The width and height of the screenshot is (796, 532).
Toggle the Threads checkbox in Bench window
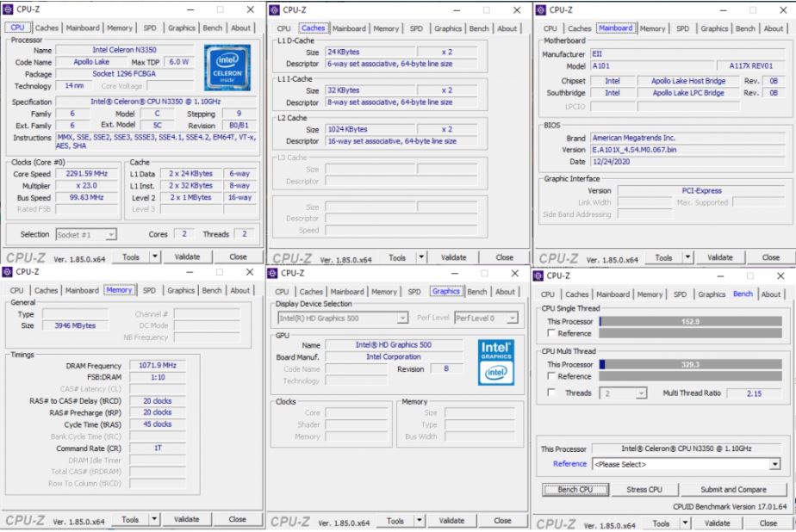pyautogui.click(x=551, y=393)
